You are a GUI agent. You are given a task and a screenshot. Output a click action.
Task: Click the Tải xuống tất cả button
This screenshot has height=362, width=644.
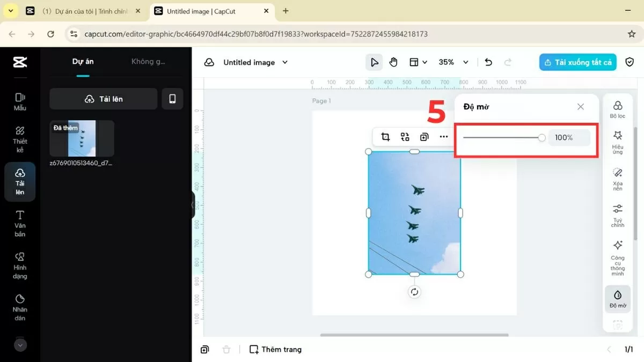click(577, 62)
